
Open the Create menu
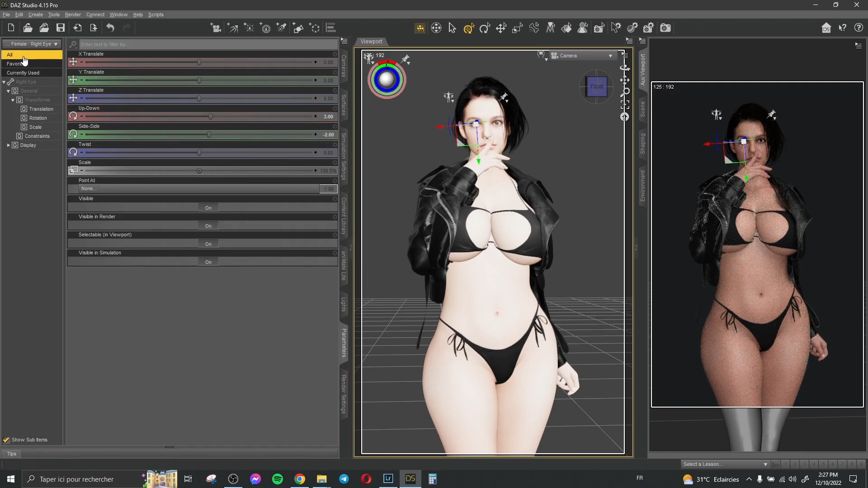point(35,14)
